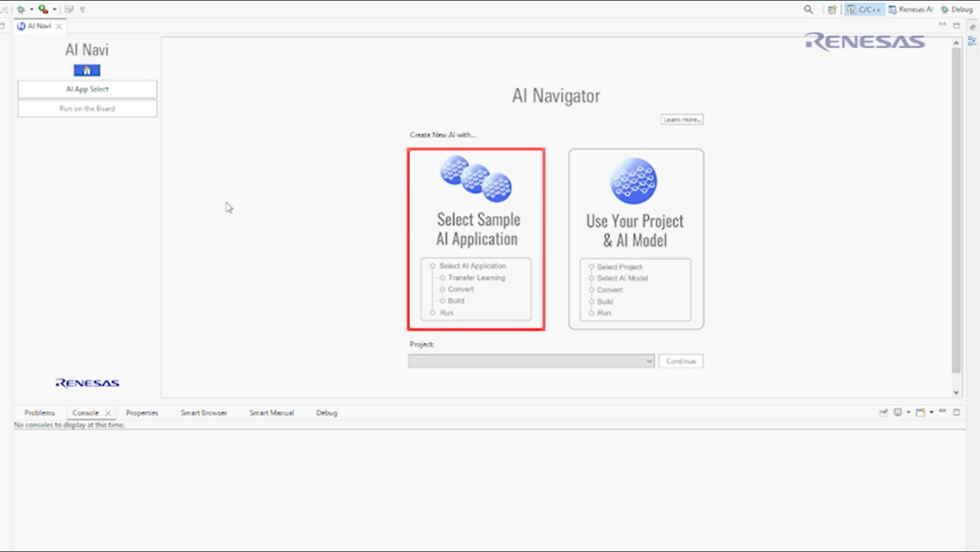Click the 'Select Project' step text
The image size is (980, 552).
pos(620,267)
